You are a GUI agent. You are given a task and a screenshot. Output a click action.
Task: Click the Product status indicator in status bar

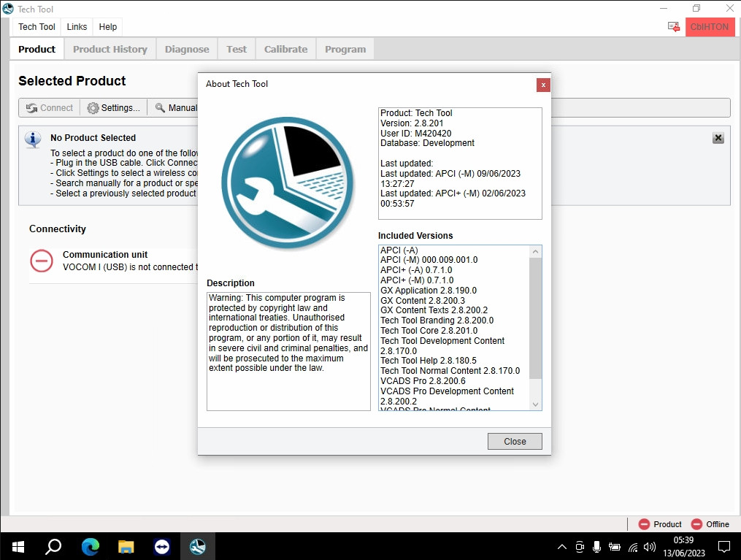[660, 524]
